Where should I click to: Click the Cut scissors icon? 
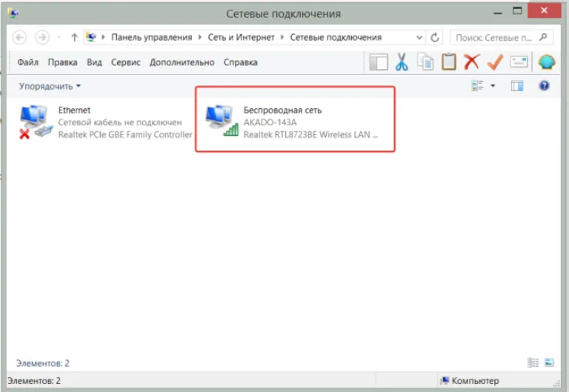pos(402,62)
